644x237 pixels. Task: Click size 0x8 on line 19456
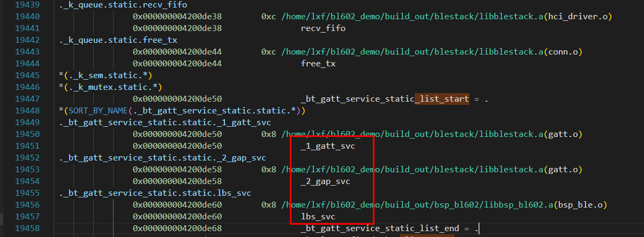click(268, 205)
